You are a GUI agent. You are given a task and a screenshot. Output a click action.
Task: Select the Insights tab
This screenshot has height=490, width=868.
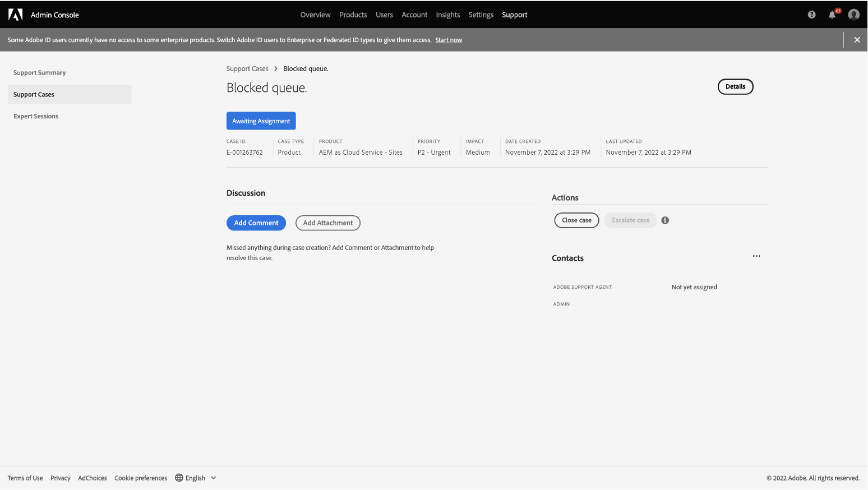[x=448, y=15]
